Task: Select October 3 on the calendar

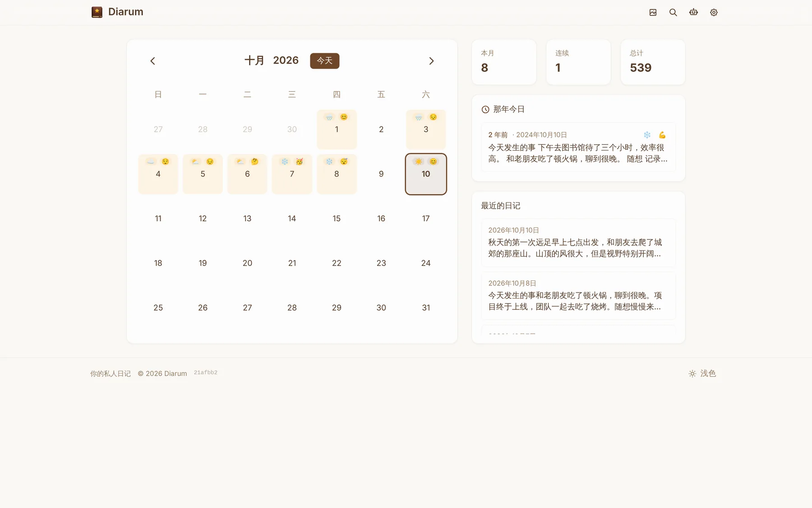Action: tap(426, 129)
